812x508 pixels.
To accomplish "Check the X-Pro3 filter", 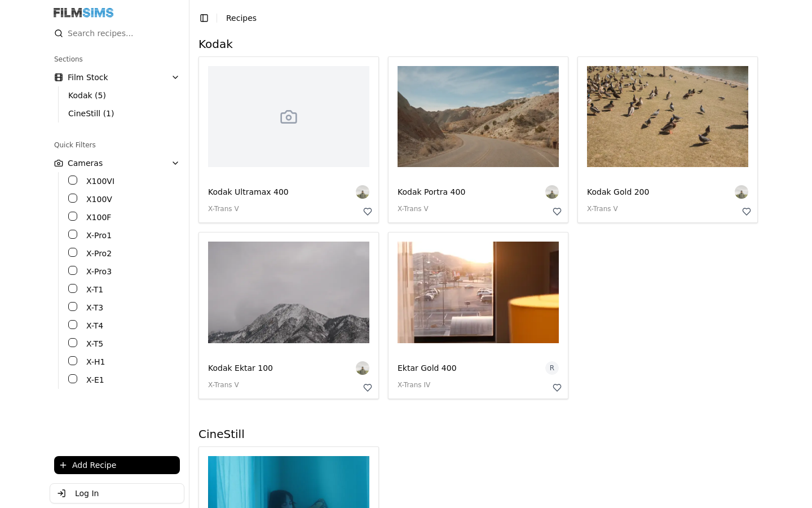I will click(73, 270).
